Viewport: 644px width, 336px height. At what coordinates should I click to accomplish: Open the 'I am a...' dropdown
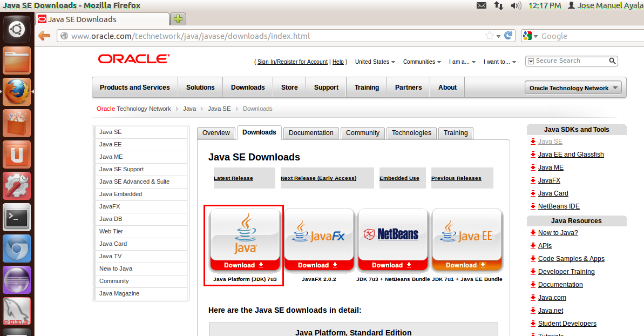(462, 62)
